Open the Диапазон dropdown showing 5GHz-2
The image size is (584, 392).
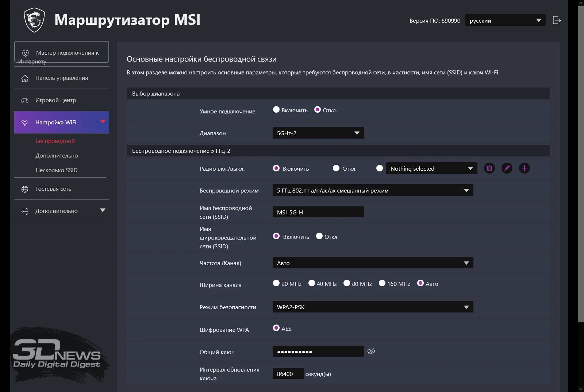[x=318, y=133]
